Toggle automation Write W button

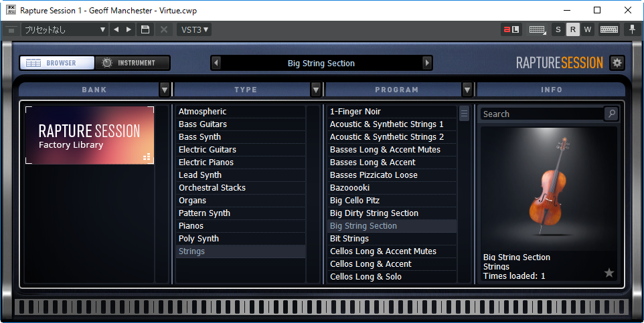587,29
